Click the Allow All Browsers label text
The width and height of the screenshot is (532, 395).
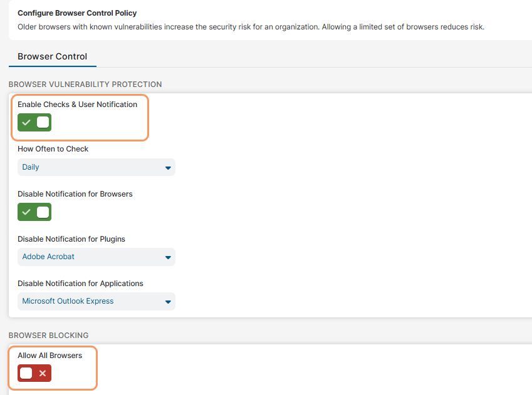coord(50,355)
